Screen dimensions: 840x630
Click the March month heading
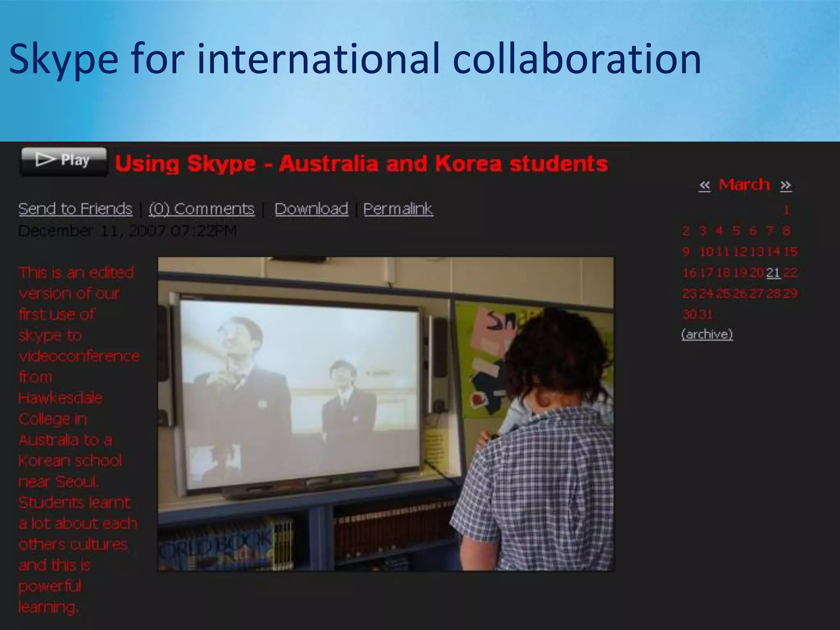point(744,185)
